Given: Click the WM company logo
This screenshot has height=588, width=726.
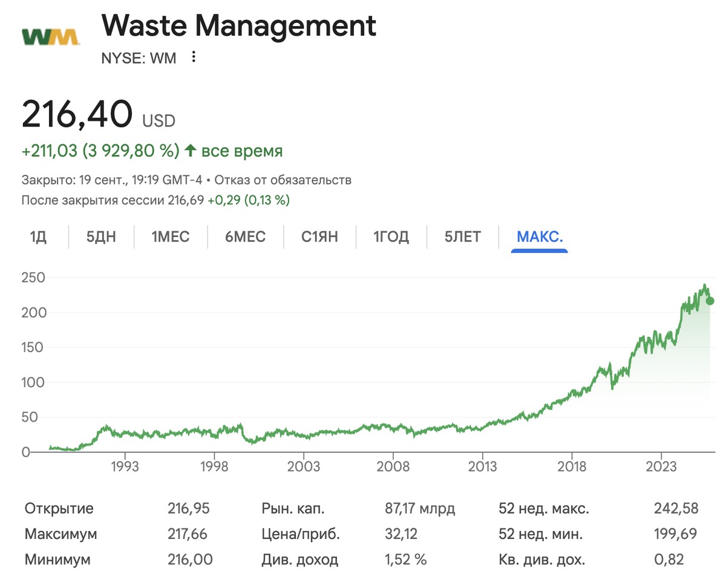Looking at the screenshot, I should (x=51, y=38).
